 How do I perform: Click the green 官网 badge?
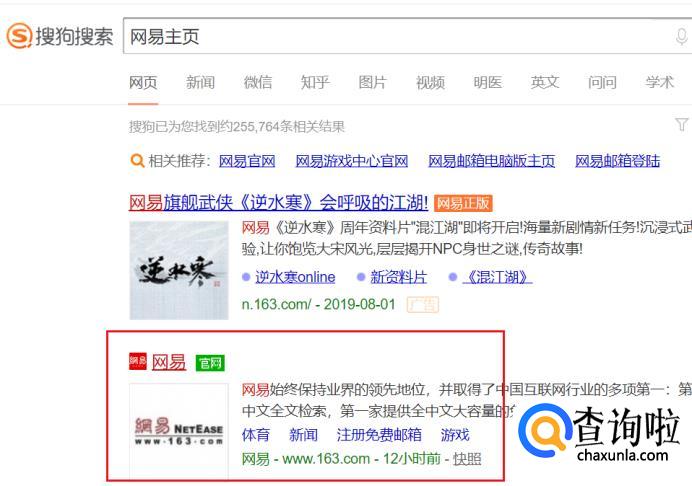[x=210, y=363]
